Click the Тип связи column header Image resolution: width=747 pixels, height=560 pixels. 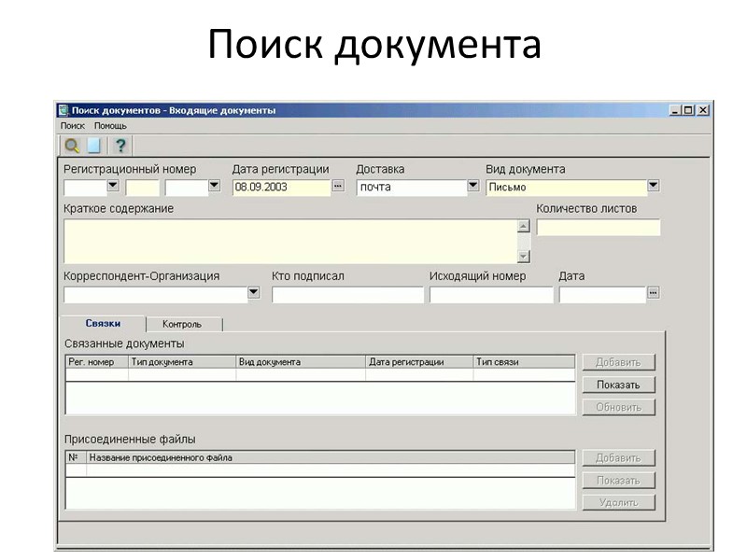click(x=524, y=362)
